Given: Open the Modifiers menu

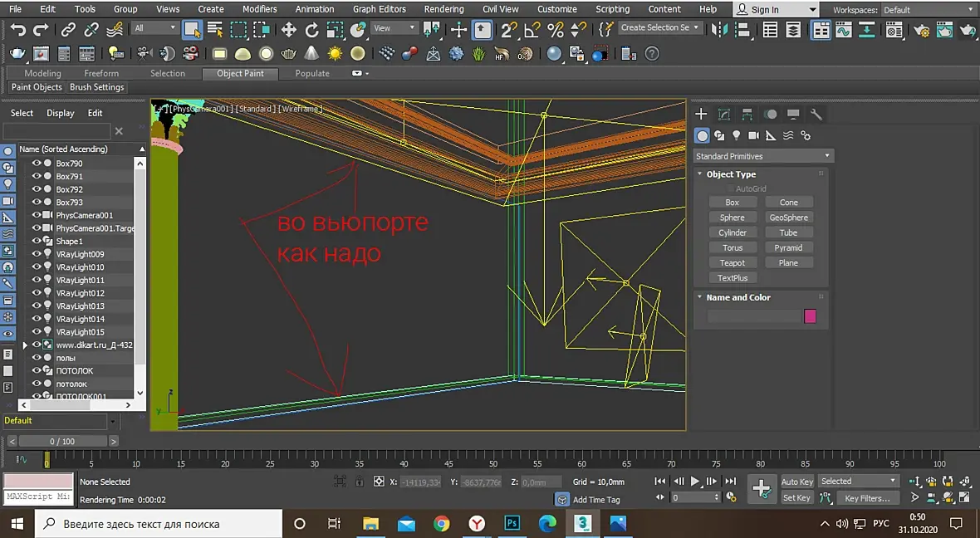Looking at the screenshot, I should click(259, 9).
